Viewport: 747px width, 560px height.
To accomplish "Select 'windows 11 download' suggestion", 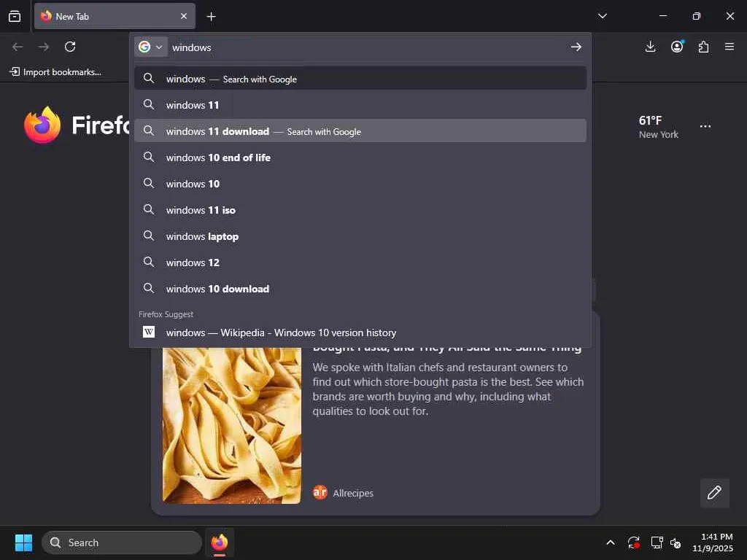I will tap(360, 131).
